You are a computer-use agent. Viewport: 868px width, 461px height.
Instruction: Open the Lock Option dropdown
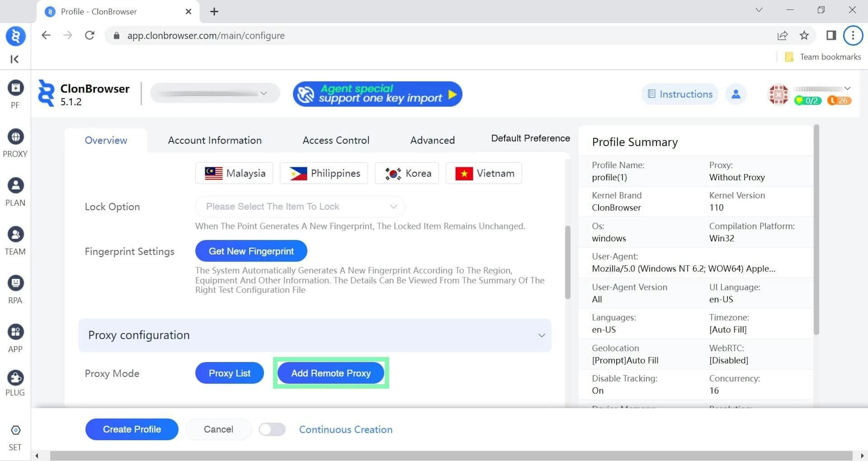300,207
